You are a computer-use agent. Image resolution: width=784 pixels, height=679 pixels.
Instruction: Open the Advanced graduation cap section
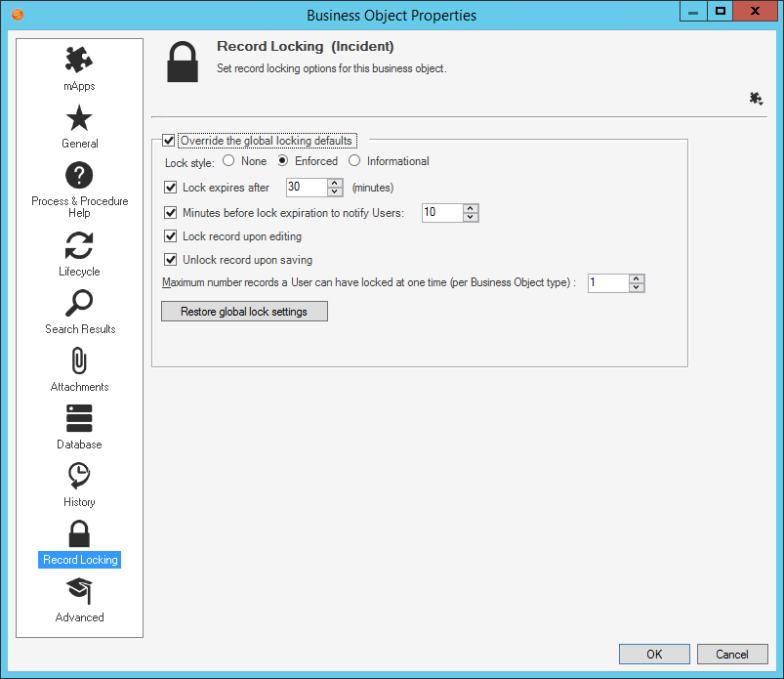(x=79, y=591)
